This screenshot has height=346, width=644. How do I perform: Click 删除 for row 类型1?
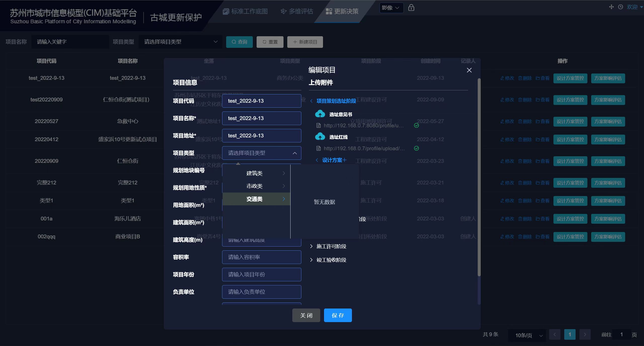coord(525,201)
